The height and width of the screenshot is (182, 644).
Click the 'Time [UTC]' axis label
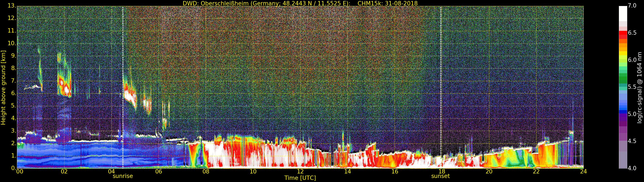(x=300, y=178)
